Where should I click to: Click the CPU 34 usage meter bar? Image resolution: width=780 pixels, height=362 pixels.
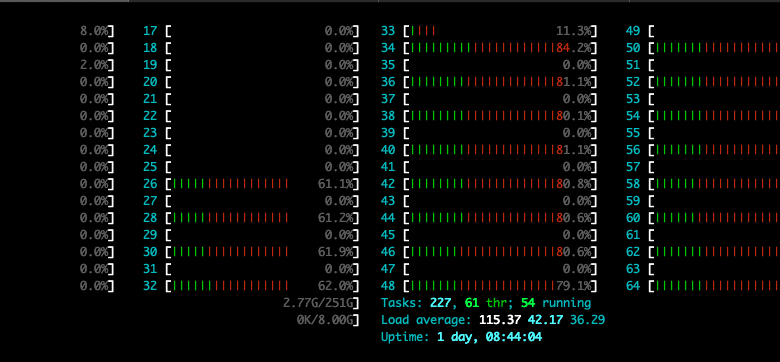click(500, 48)
